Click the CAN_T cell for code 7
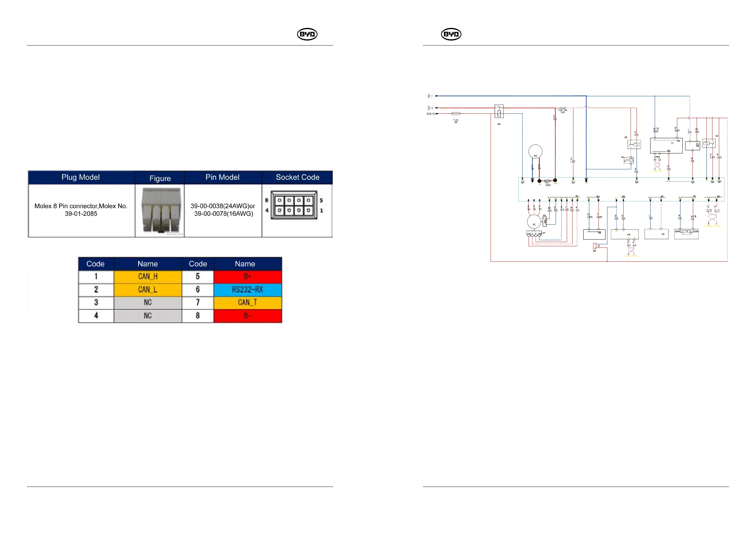756x535 pixels. (x=248, y=303)
